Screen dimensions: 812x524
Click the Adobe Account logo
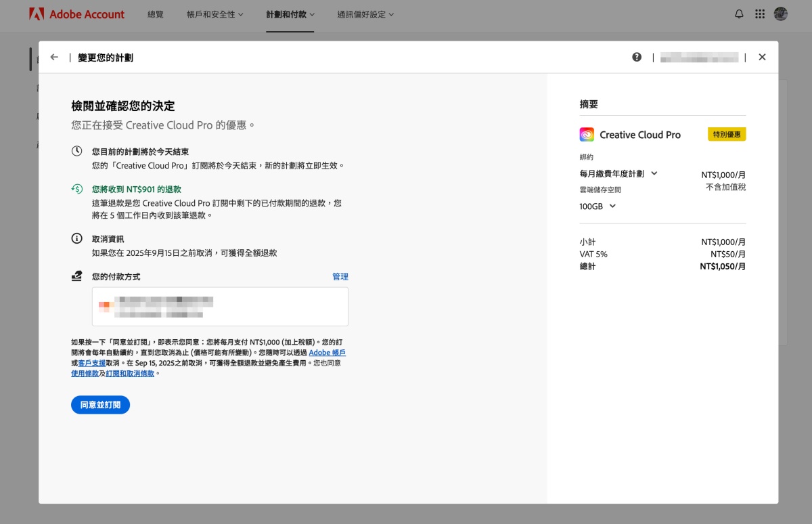(76, 14)
